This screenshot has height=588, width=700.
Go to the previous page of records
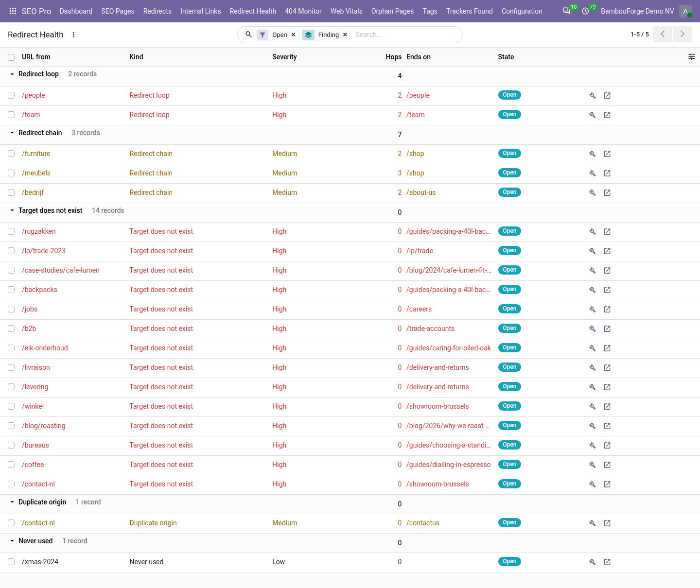(x=663, y=35)
